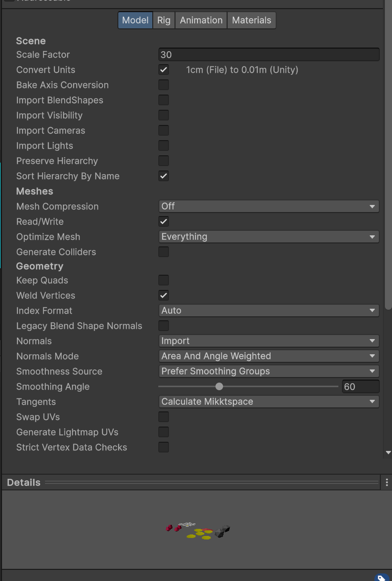The height and width of the screenshot is (581, 392).
Task: Open the Animation tab
Action: 201,20
